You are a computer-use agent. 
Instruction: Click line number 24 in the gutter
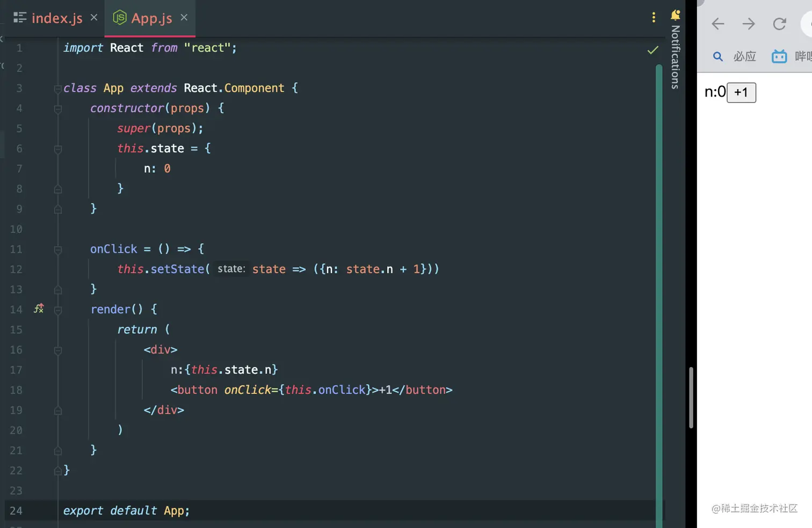coord(16,511)
